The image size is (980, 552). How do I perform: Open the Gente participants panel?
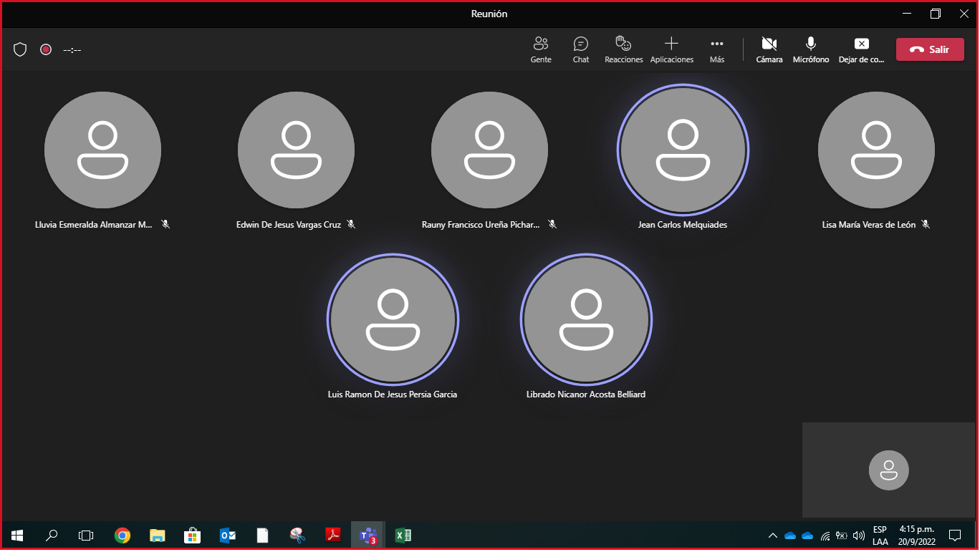click(x=541, y=49)
